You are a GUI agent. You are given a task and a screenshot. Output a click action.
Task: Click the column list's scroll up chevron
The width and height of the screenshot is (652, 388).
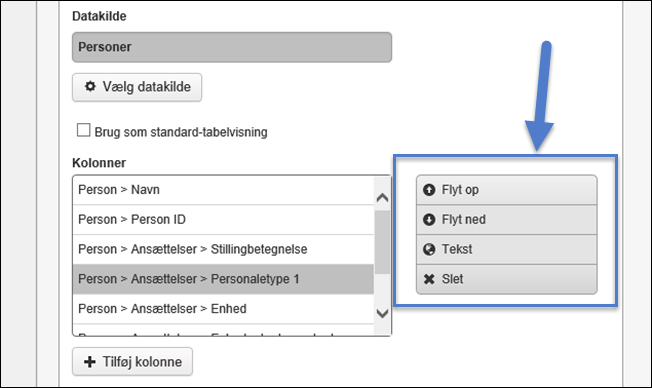click(x=382, y=198)
